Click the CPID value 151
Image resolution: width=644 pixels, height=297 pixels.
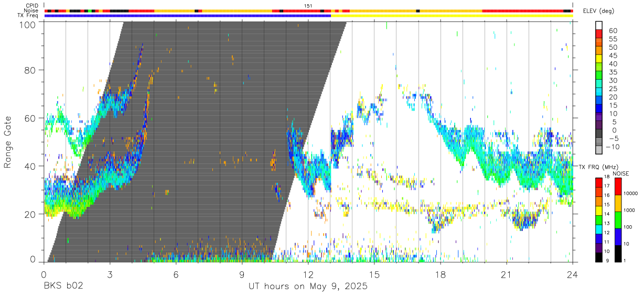tap(308, 6)
